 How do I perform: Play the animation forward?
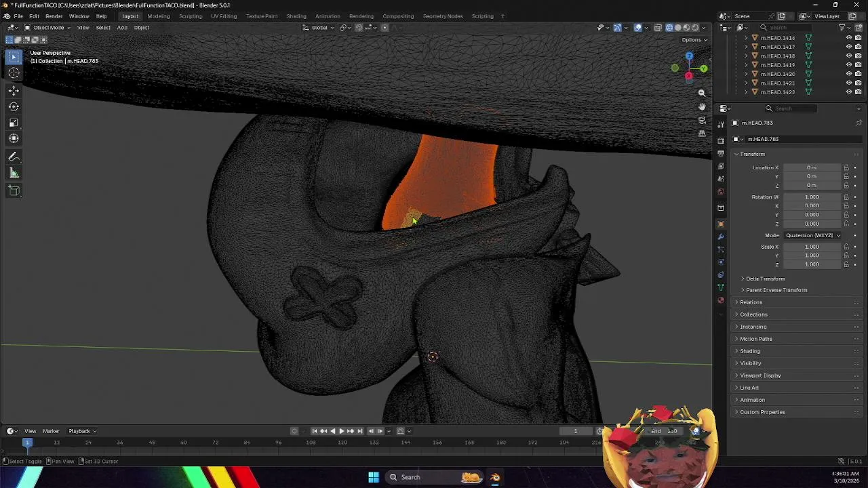(341, 431)
